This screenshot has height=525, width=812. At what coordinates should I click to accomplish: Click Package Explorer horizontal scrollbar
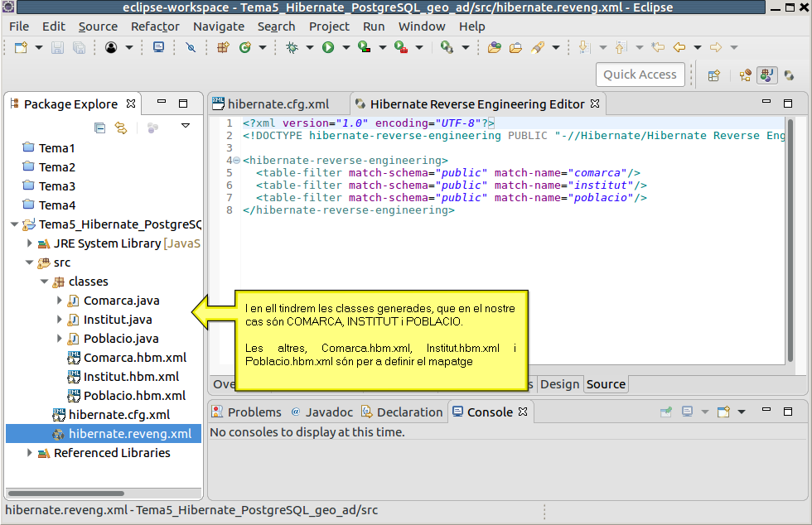(x=66, y=493)
